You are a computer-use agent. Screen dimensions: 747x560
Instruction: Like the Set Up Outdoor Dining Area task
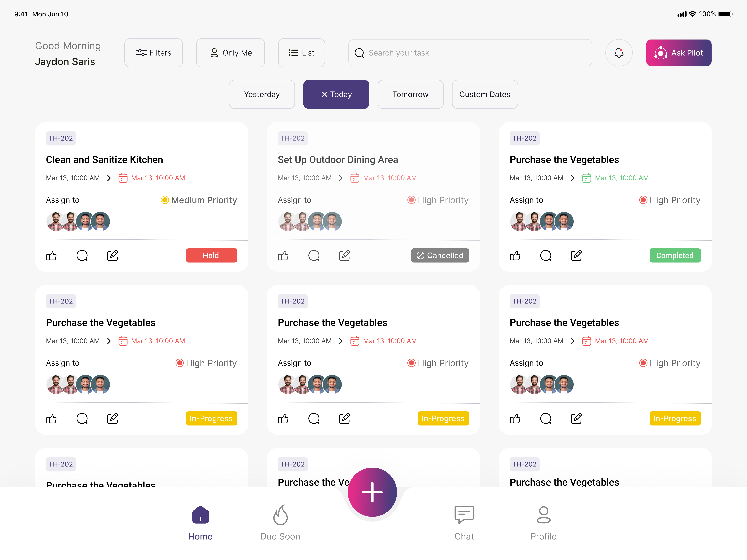[283, 256]
